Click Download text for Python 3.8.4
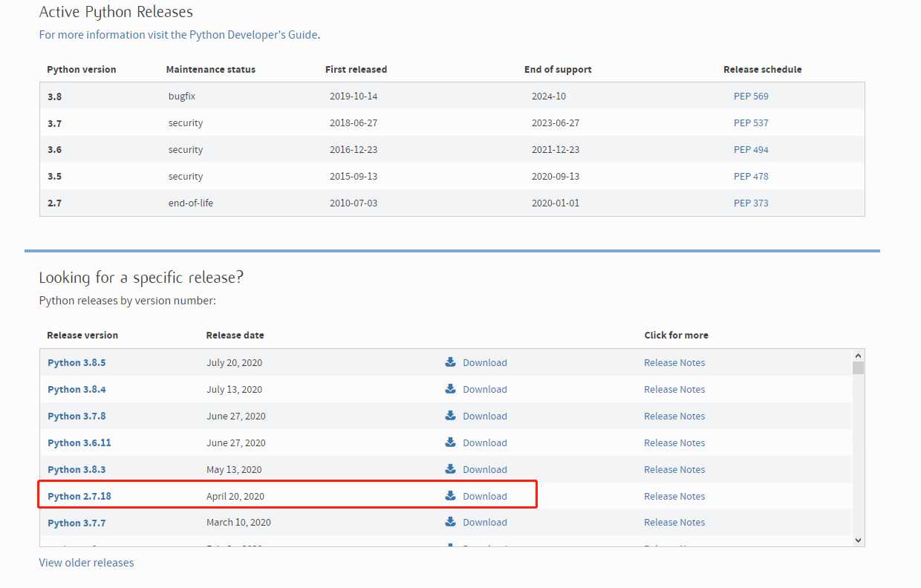 485,390
